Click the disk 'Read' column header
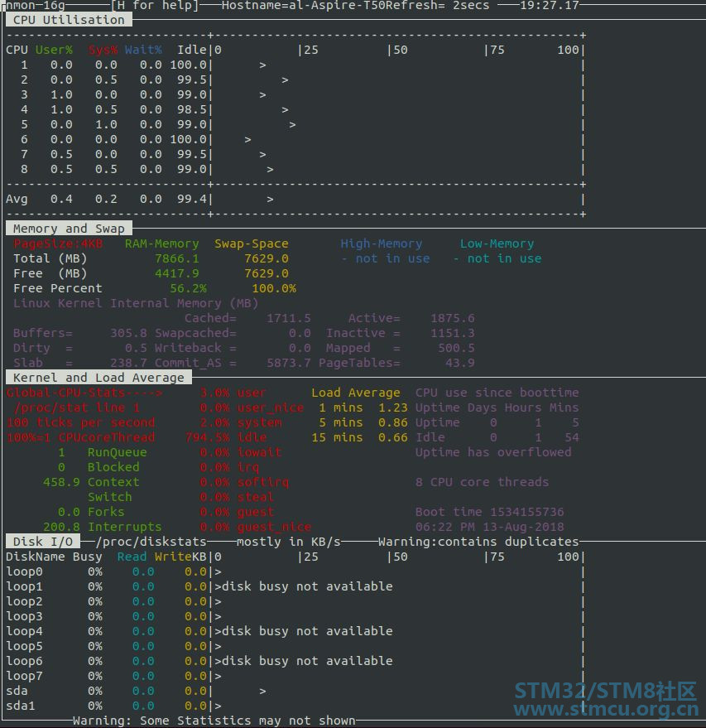This screenshot has height=728, width=706. (x=132, y=557)
